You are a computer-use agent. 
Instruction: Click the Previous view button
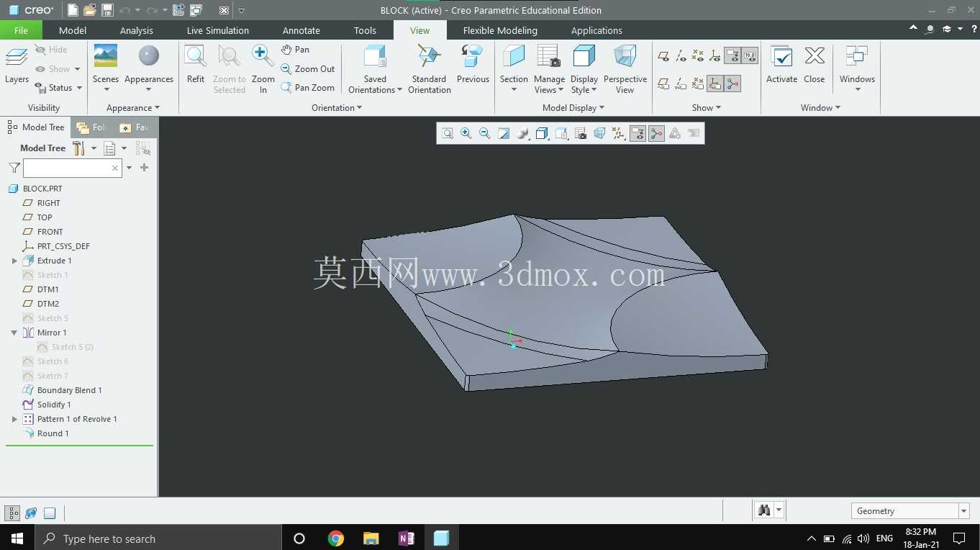[x=473, y=65]
